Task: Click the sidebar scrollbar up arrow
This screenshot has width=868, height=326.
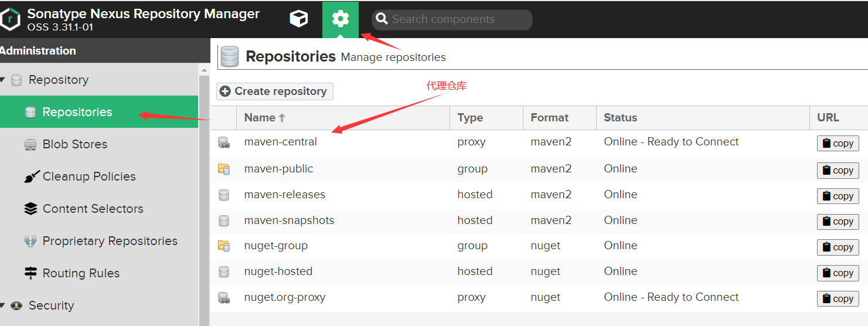Action: pyautogui.click(x=205, y=70)
